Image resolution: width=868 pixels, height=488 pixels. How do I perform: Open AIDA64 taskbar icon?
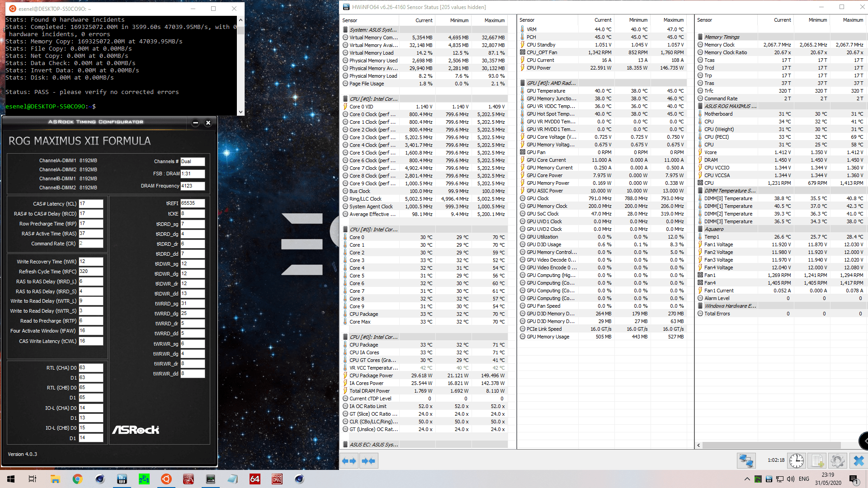coord(255,479)
